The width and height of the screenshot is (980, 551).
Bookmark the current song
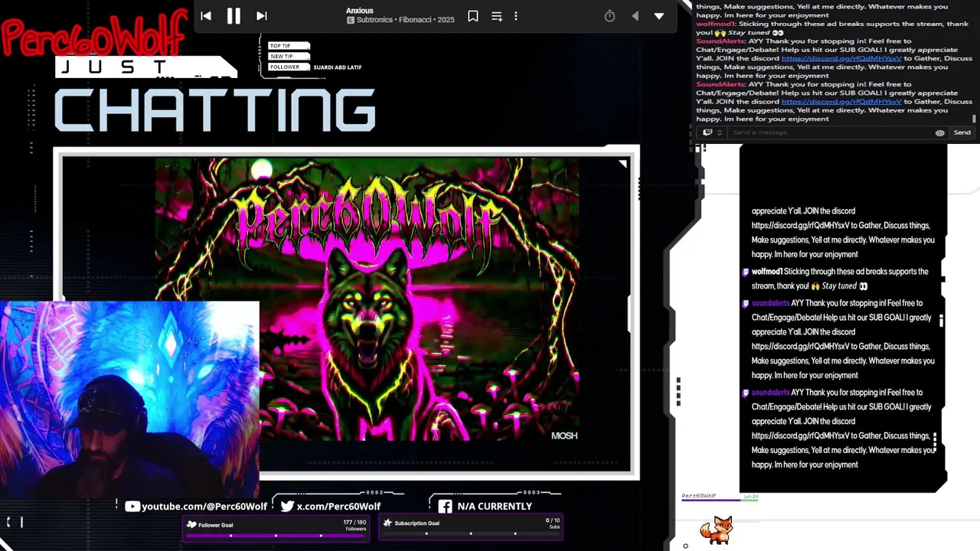(x=473, y=16)
